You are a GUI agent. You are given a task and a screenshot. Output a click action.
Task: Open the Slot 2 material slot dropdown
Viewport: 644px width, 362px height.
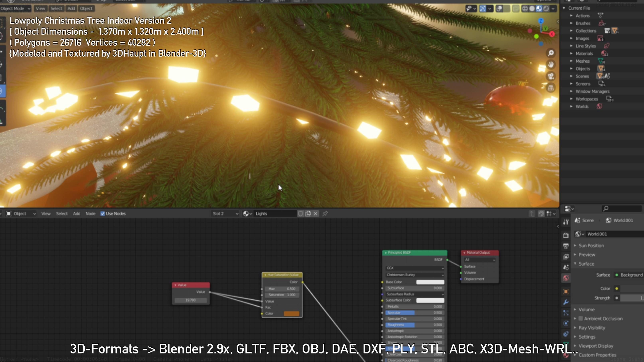225,213
